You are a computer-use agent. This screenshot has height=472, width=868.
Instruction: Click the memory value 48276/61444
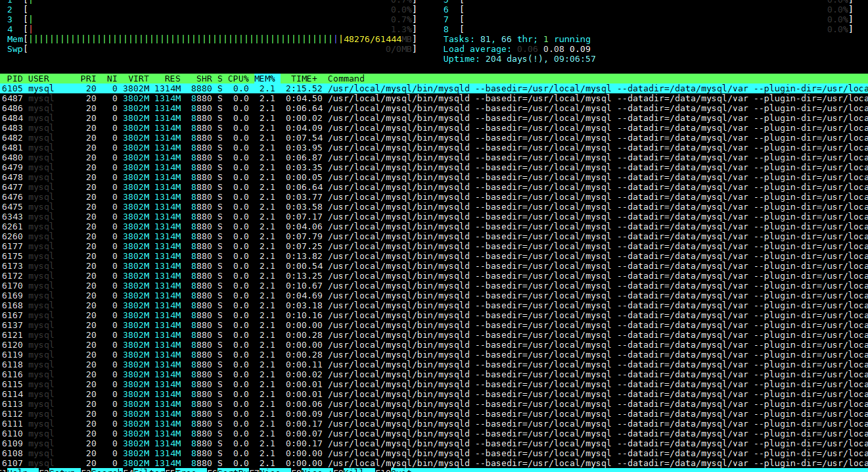(x=373, y=39)
